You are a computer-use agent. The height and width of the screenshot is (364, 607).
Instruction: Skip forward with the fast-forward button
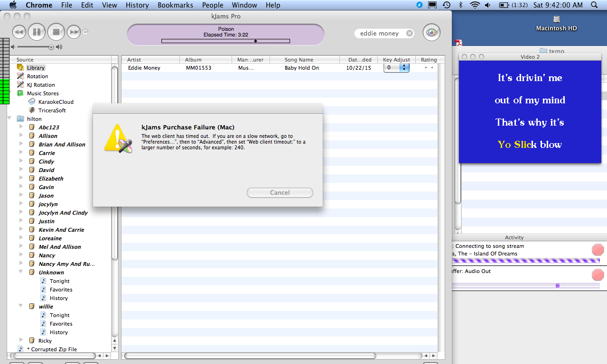coord(74,32)
